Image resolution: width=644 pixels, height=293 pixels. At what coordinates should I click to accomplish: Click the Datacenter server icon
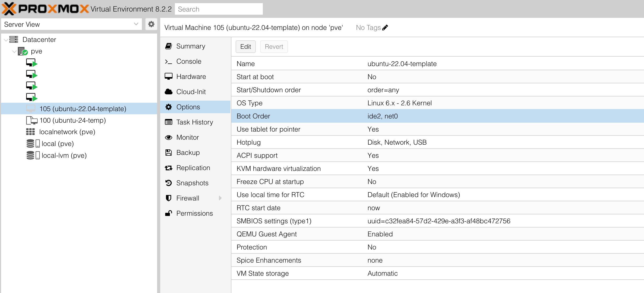click(14, 40)
